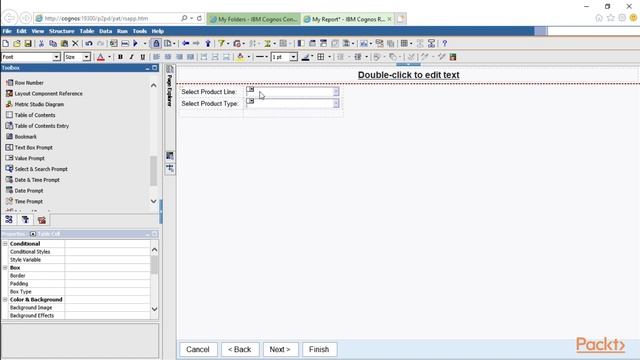Open the Data menu
This screenshot has height=360, width=640.
coord(105,31)
